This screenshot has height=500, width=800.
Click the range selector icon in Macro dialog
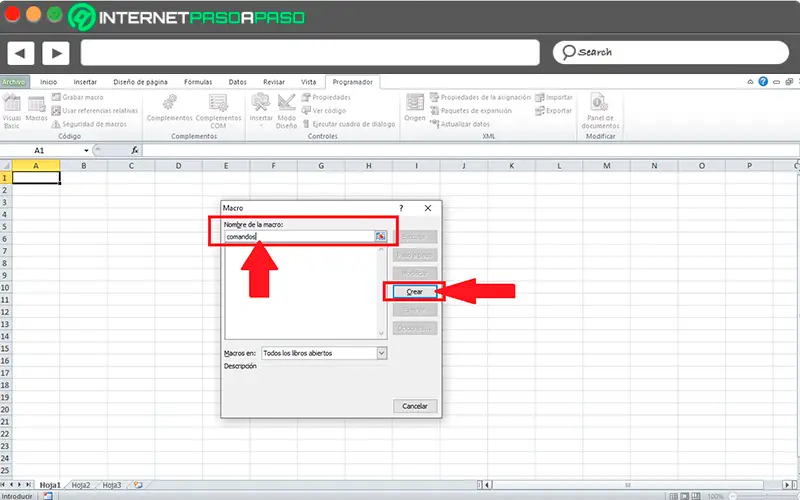pos(381,236)
